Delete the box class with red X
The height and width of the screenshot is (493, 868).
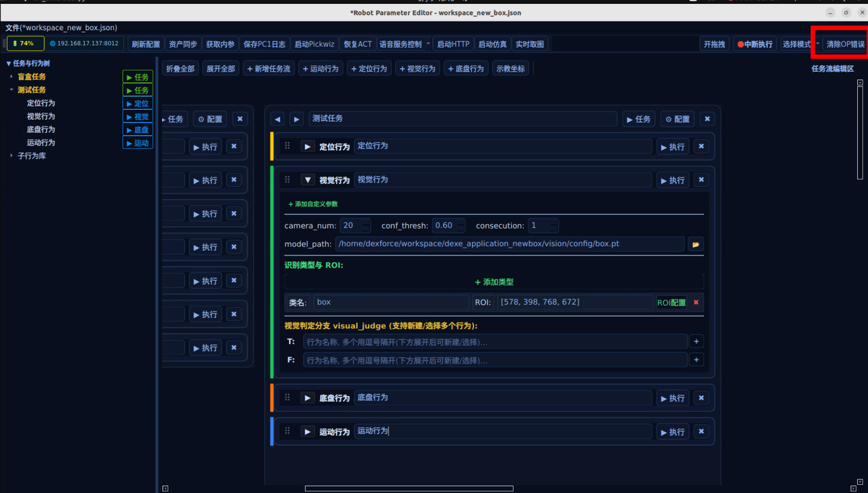[x=696, y=302]
